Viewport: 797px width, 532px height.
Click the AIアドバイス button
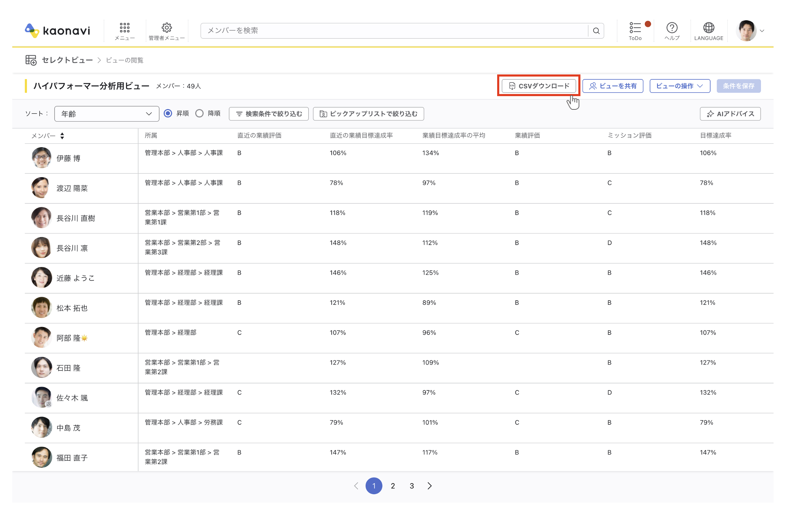[x=730, y=114]
